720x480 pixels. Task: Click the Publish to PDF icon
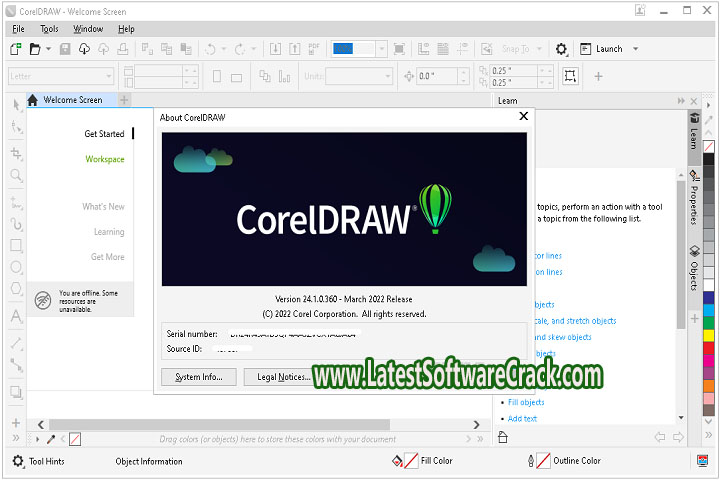point(314,49)
